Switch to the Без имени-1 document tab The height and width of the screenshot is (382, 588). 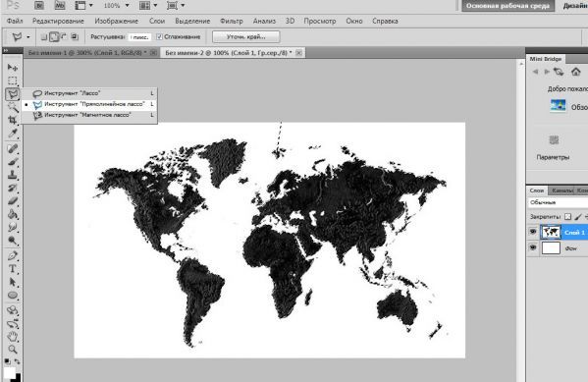92,53
